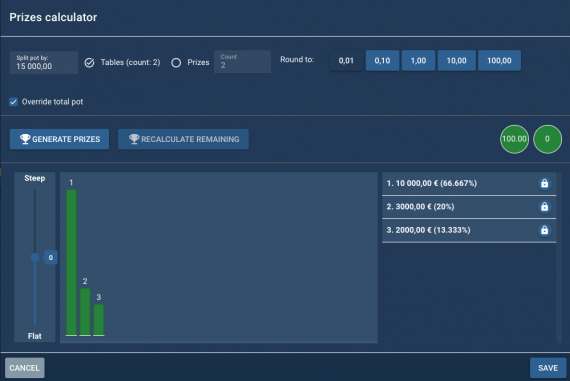Toggle lock icon for third prize 2000,00 €

(x=544, y=230)
